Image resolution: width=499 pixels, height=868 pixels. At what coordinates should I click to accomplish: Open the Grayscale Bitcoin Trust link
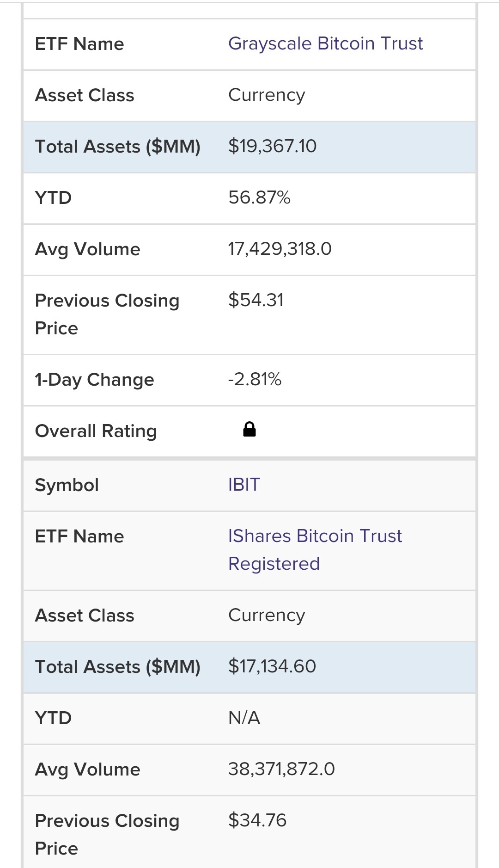click(x=325, y=43)
